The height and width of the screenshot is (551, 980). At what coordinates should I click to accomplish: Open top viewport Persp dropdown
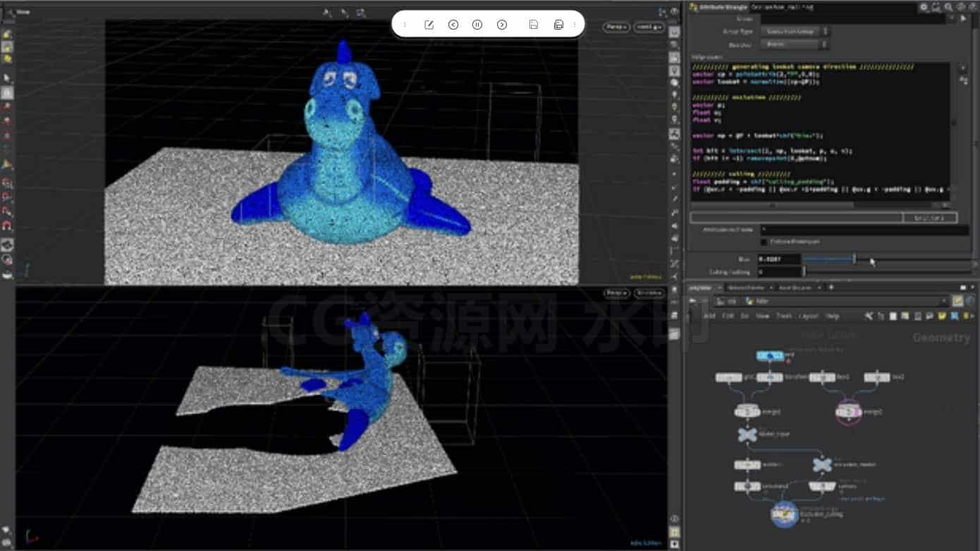coord(615,27)
